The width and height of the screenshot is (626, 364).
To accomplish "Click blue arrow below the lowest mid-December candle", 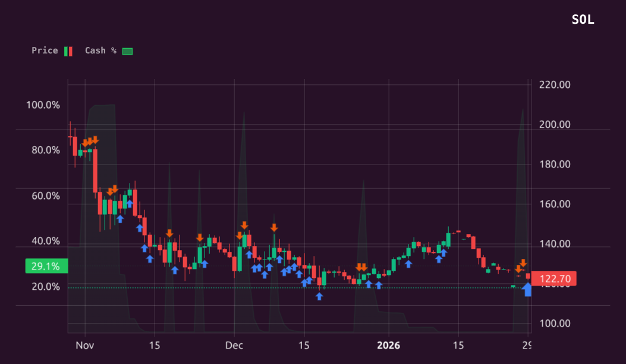I will pos(319,296).
